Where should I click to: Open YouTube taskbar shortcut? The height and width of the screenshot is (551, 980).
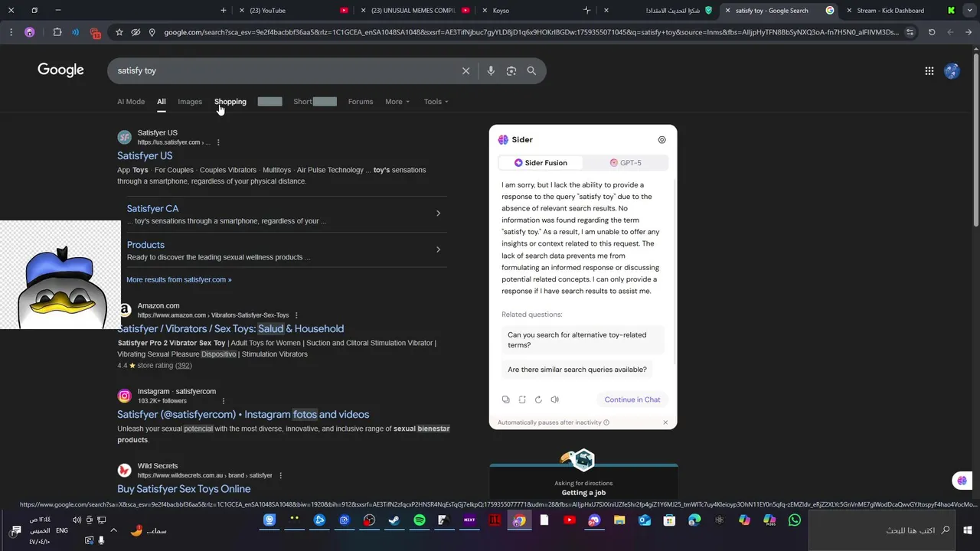click(x=569, y=520)
